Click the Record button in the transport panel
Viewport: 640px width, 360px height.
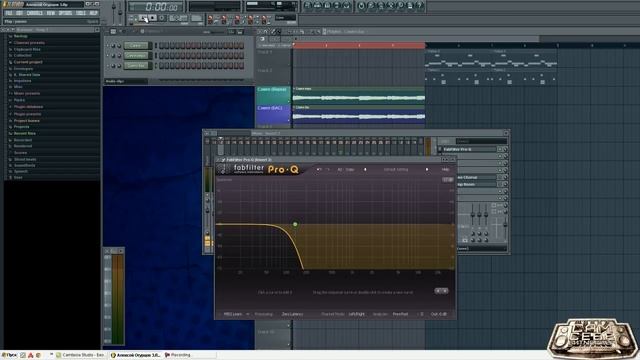click(x=162, y=18)
